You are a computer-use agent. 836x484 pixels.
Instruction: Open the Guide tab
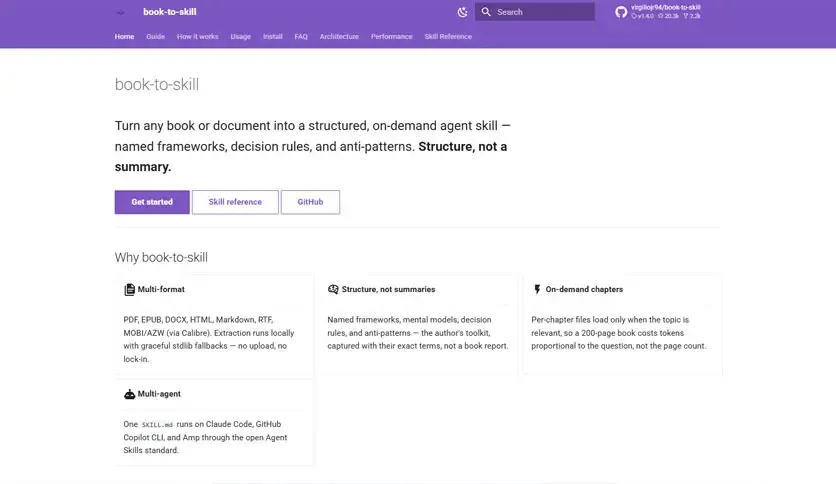coord(156,37)
